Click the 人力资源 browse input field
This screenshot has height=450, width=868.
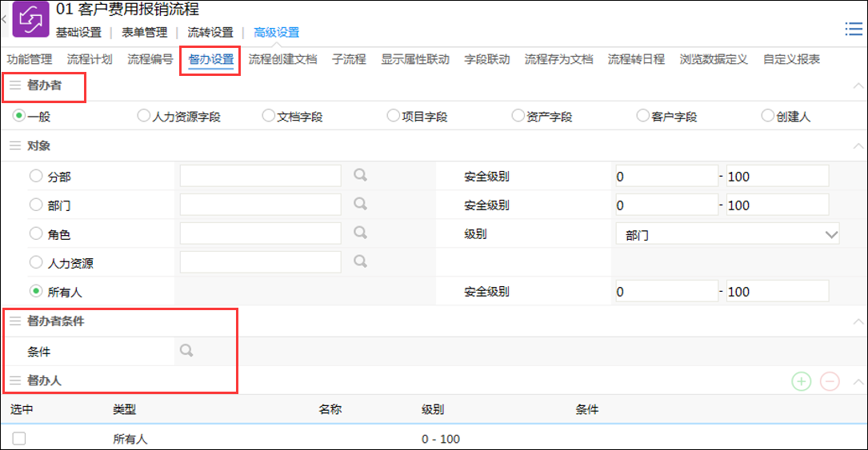point(260,262)
